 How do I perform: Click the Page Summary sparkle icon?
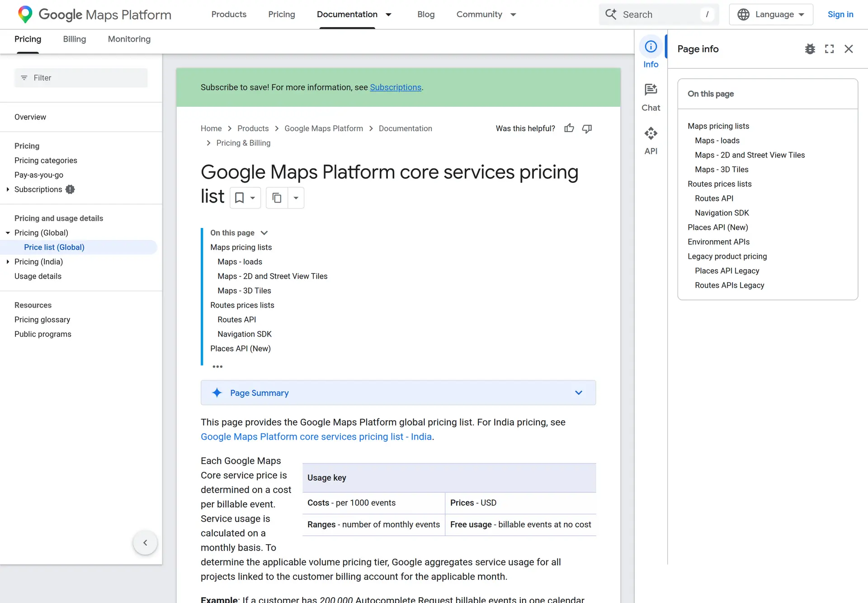coord(217,393)
